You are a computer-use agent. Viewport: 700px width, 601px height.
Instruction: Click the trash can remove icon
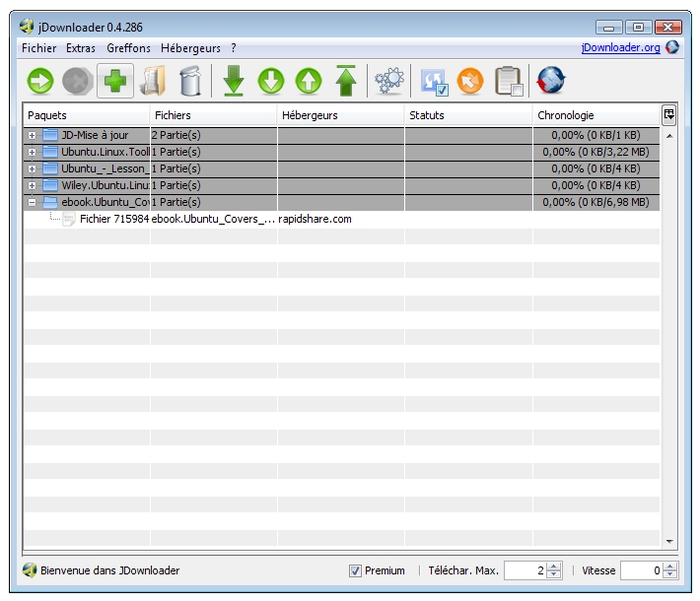point(190,81)
